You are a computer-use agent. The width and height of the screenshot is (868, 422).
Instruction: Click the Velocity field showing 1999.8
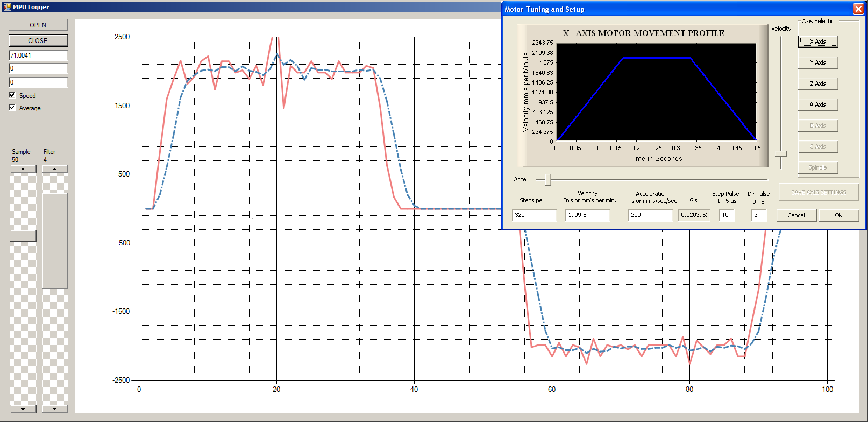tap(588, 215)
